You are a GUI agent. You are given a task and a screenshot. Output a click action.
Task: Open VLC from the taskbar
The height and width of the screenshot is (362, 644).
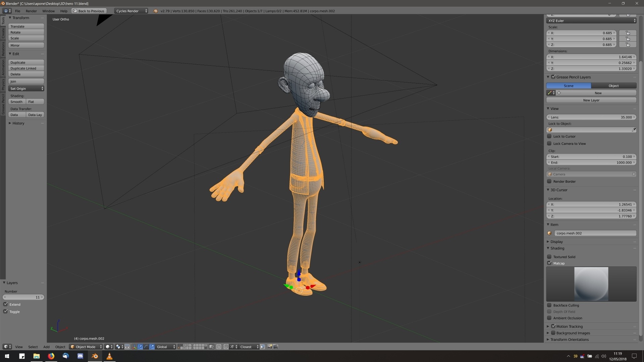(x=109, y=356)
